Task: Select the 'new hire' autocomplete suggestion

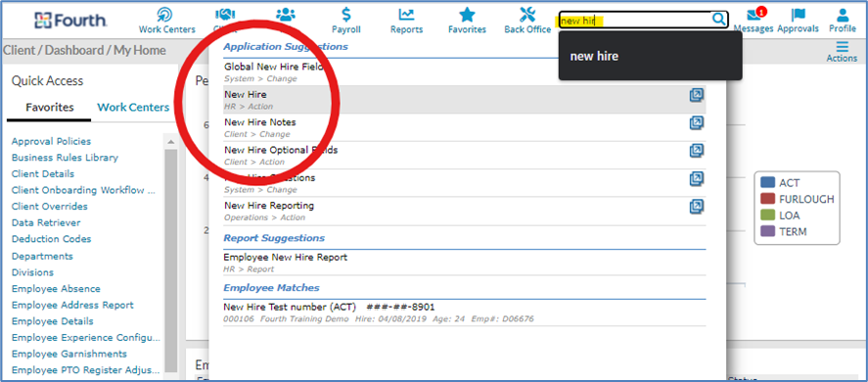Action: [650, 56]
